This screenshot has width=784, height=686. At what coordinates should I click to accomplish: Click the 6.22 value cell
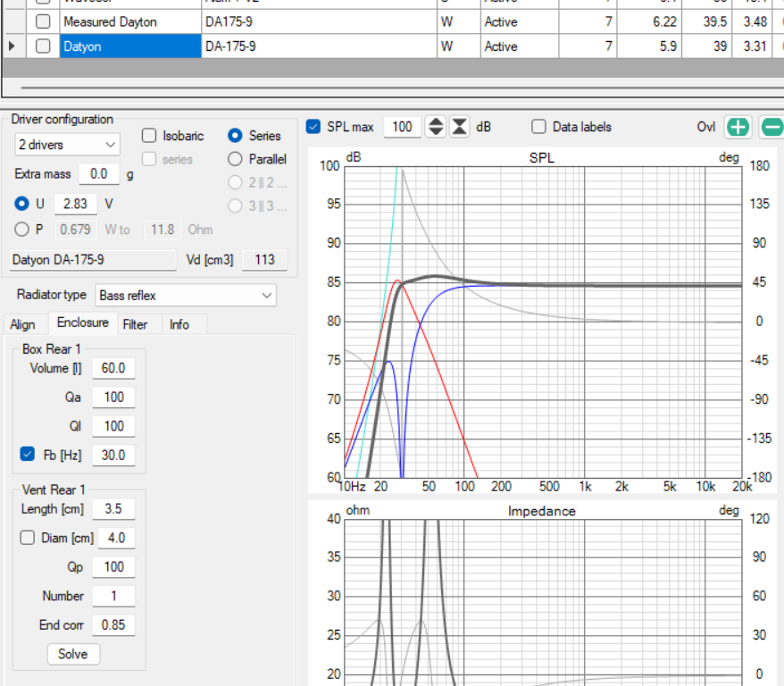(x=649, y=21)
